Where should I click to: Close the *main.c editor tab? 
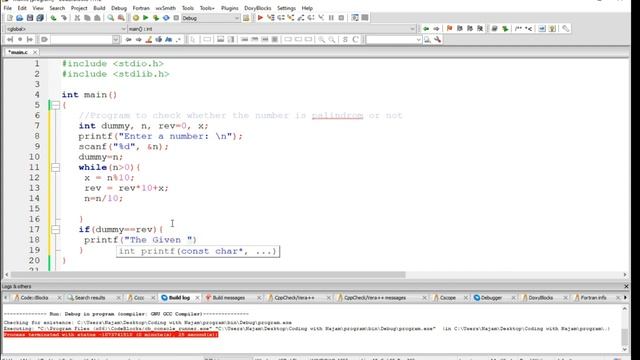[x=35, y=52]
